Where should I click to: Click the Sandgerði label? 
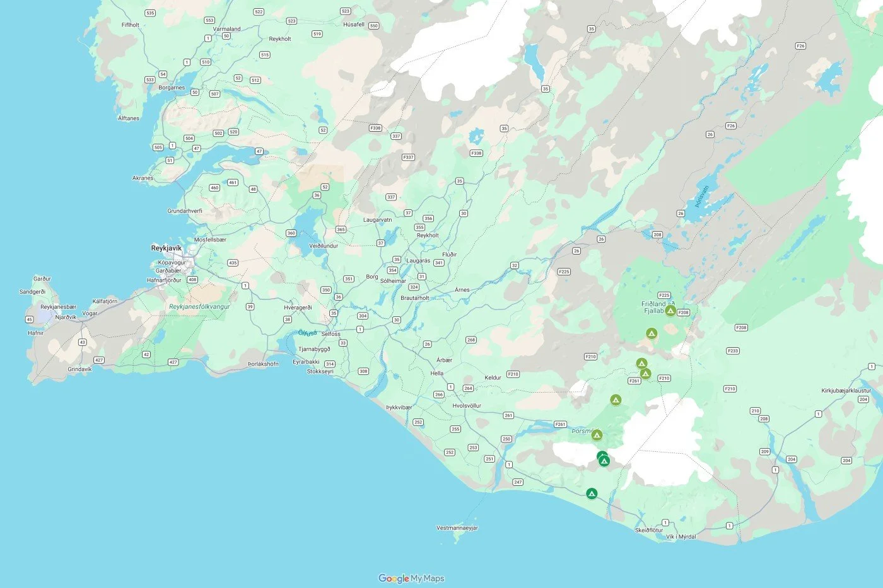click(x=33, y=292)
